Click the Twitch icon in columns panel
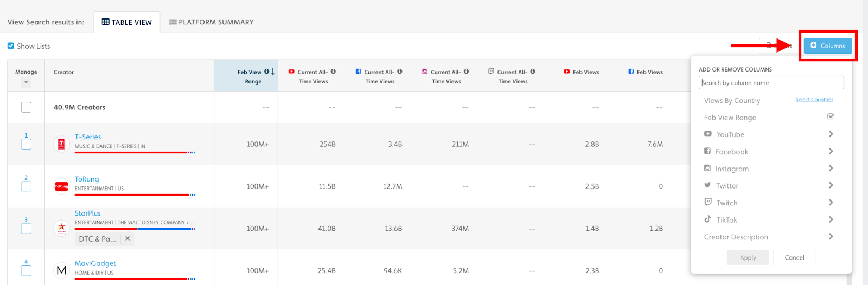This screenshot has width=868, height=285. coord(708,202)
